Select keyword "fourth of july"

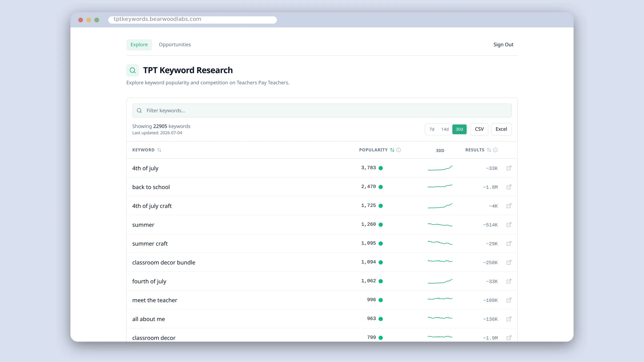click(149, 282)
